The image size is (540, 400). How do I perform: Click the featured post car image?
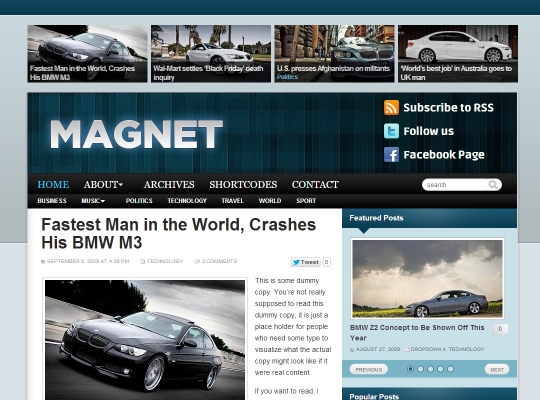[427, 278]
